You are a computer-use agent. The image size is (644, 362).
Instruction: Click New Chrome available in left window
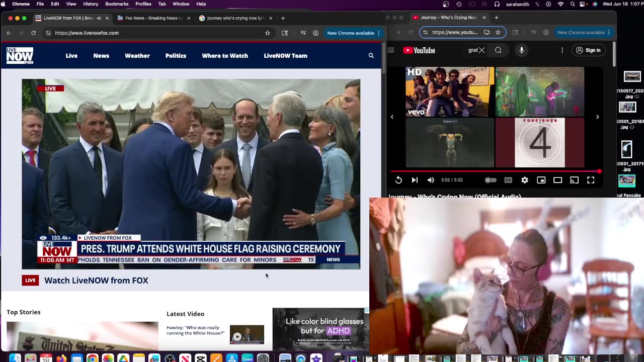click(x=351, y=33)
